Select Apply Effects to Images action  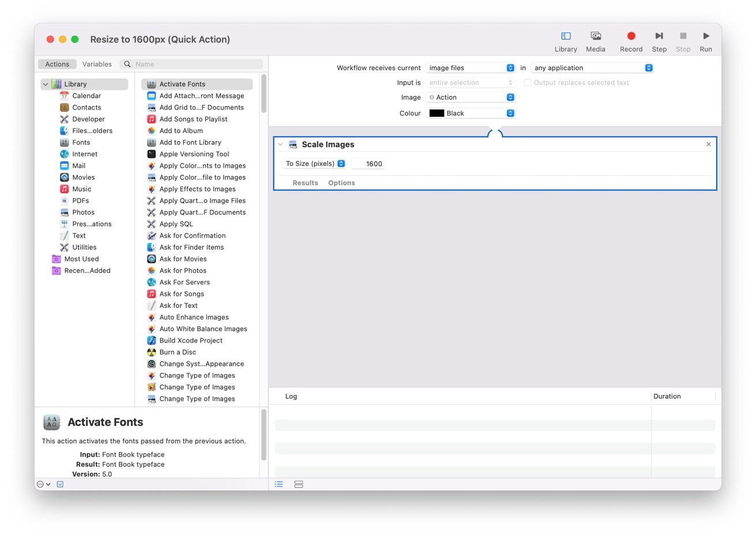pyautogui.click(x=197, y=189)
